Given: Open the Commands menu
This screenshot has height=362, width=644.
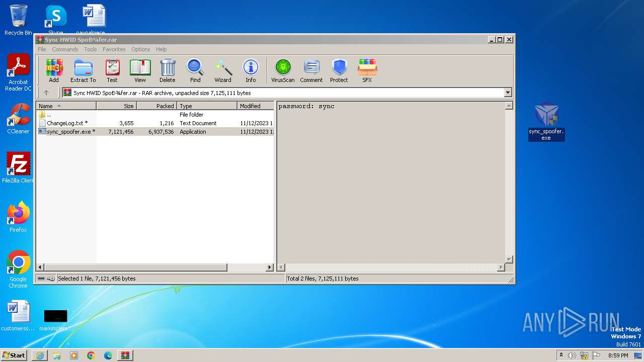Looking at the screenshot, I should click(x=65, y=49).
